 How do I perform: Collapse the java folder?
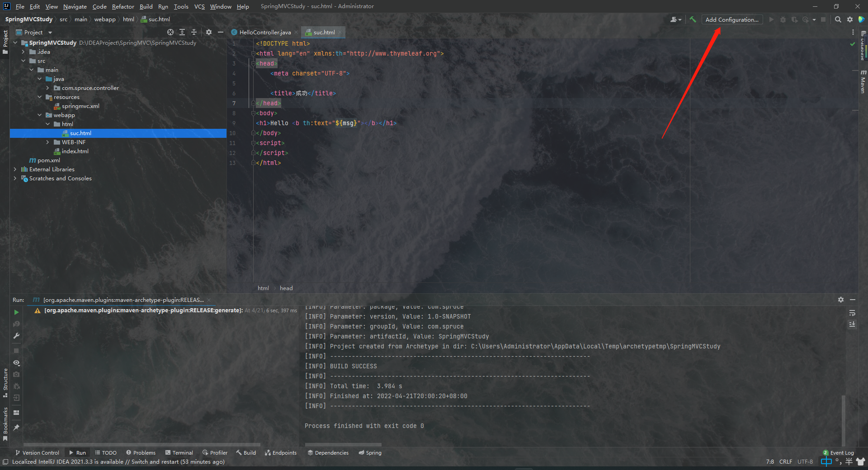tap(40, 79)
